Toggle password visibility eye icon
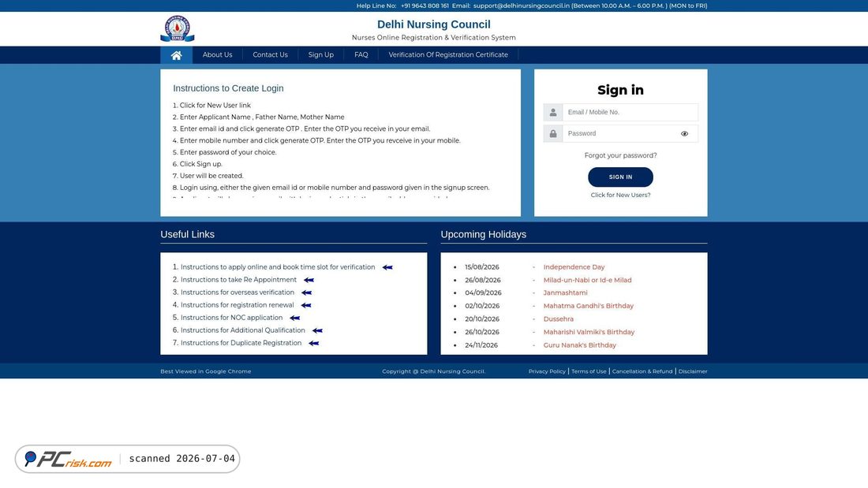 click(684, 134)
